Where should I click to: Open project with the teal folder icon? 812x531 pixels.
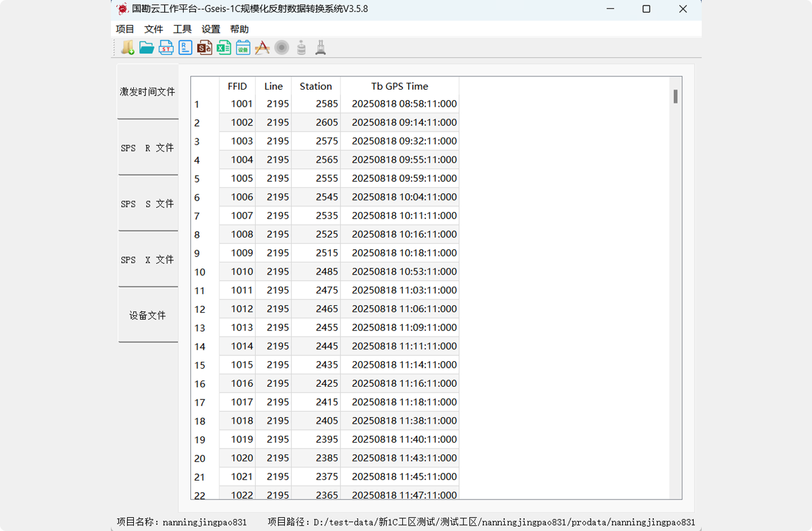pos(147,47)
